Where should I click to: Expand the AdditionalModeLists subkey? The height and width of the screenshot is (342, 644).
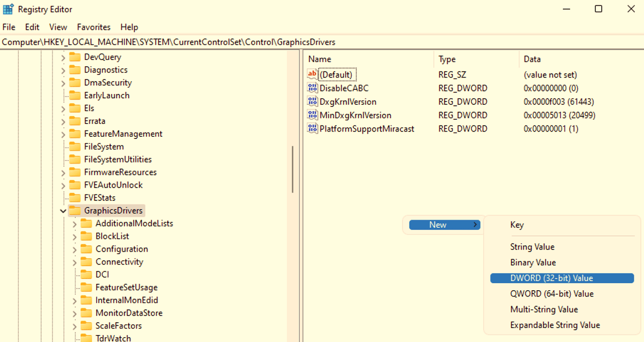[74, 223]
